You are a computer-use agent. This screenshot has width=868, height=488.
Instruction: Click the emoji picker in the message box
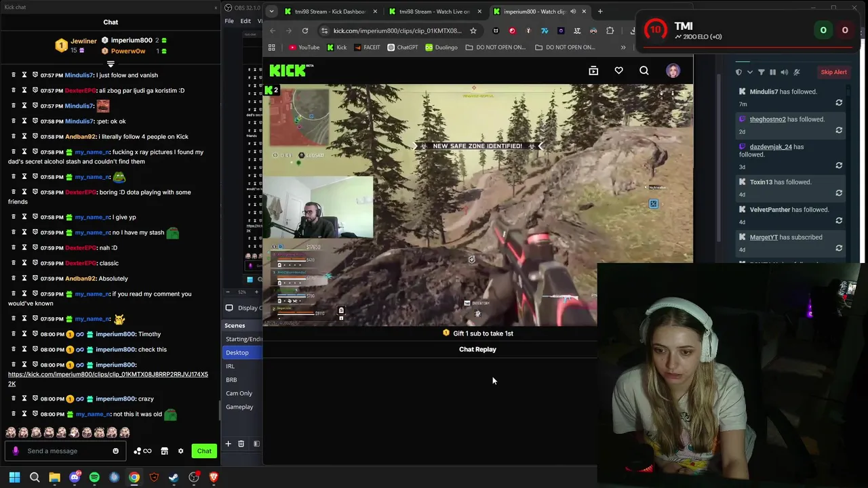click(x=115, y=451)
